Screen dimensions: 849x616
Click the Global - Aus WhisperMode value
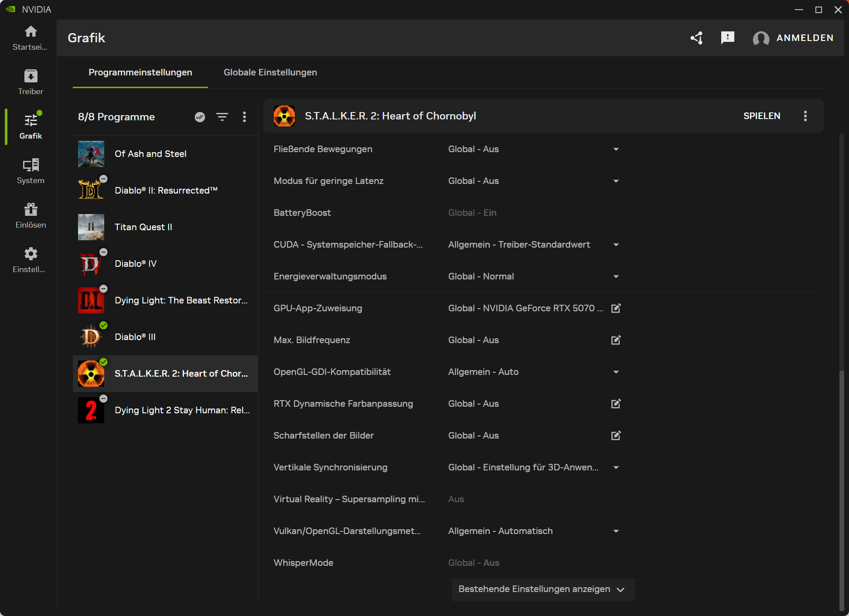pos(474,563)
